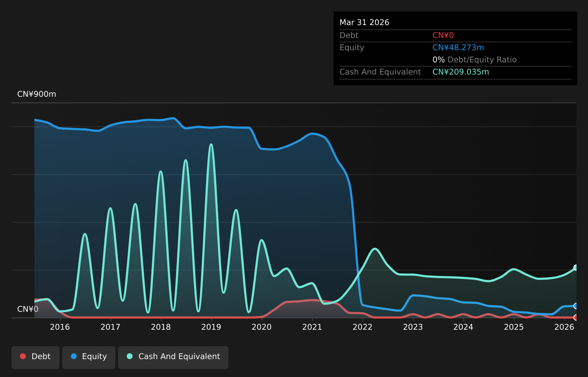Image resolution: width=588 pixels, height=377 pixels.
Task: Select the red debt endpoint marker at 2026
Action: tap(576, 317)
